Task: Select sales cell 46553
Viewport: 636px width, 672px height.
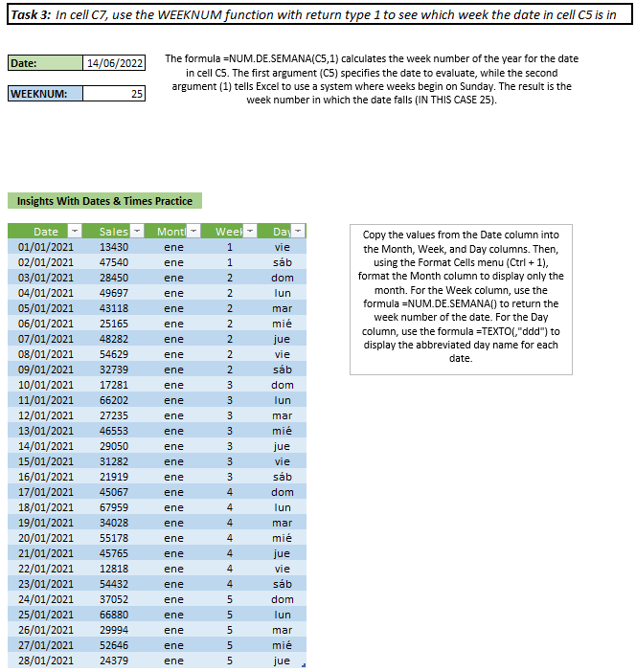Action: (113, 431)
